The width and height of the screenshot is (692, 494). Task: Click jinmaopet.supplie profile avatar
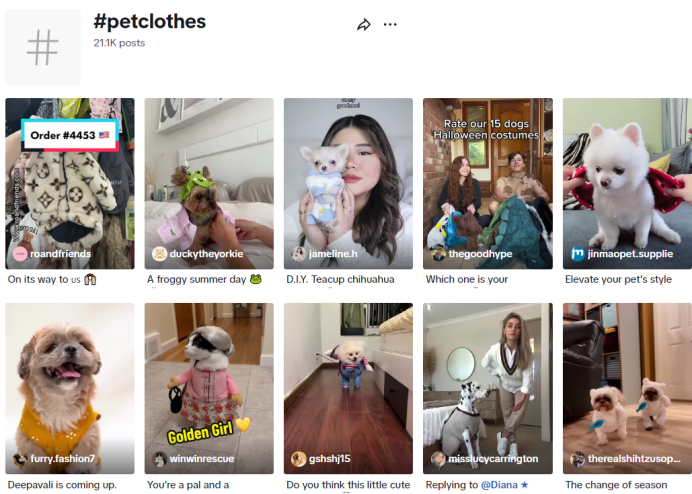pos(577,254)
